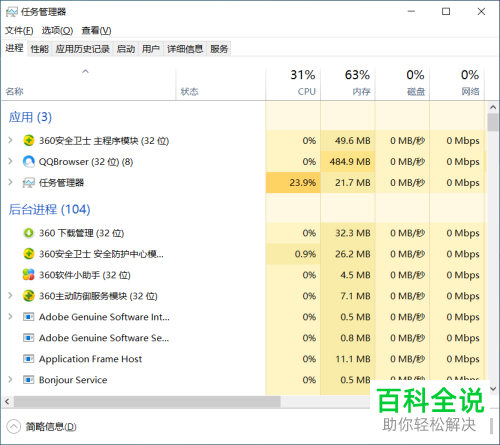
Task: Click the 360 下载管理 green icon
Action: coord(29,233)
